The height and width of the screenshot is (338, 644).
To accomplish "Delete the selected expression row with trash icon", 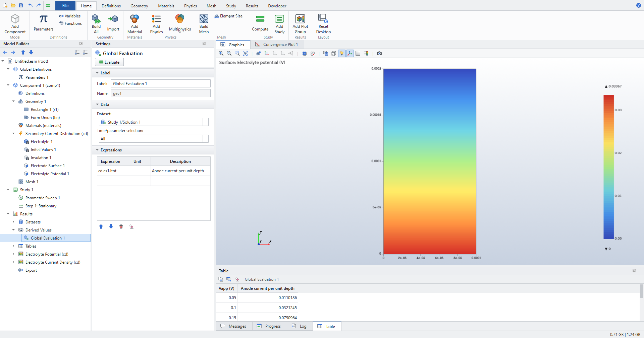I will (121, 226).
